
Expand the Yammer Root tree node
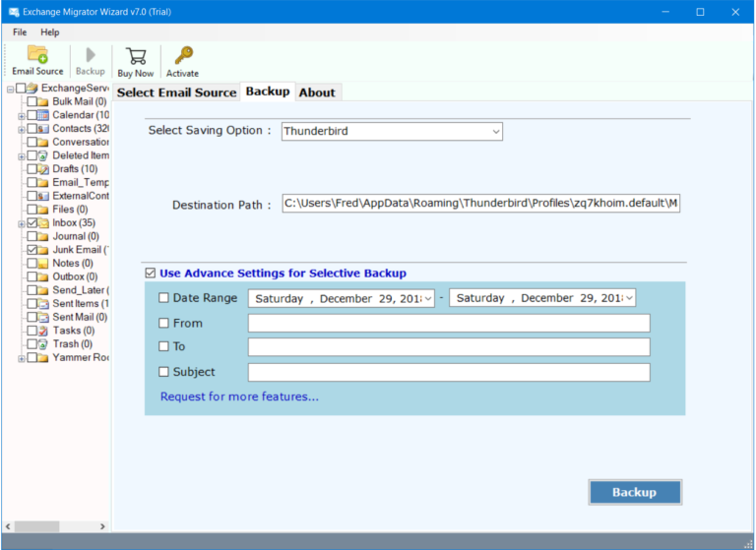coord(22,359)
